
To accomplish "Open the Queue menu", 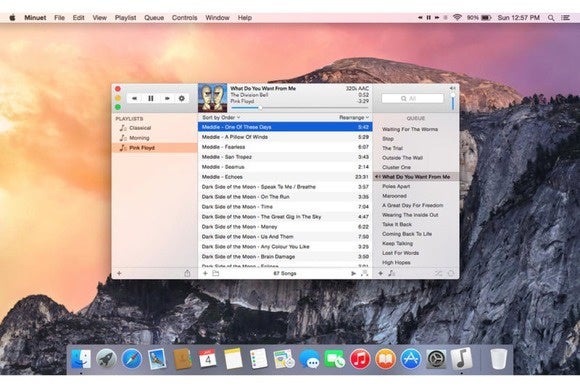I will click(154, 17).
